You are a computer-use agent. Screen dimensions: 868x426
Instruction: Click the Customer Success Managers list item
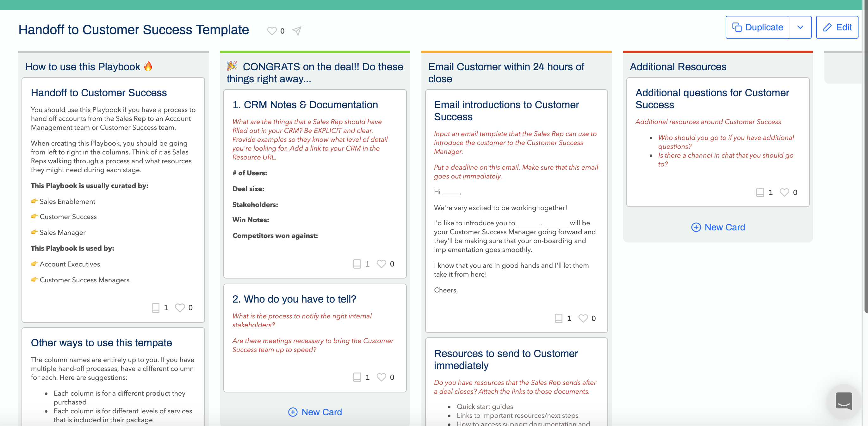pyautogui.click(x=84, y=280)
